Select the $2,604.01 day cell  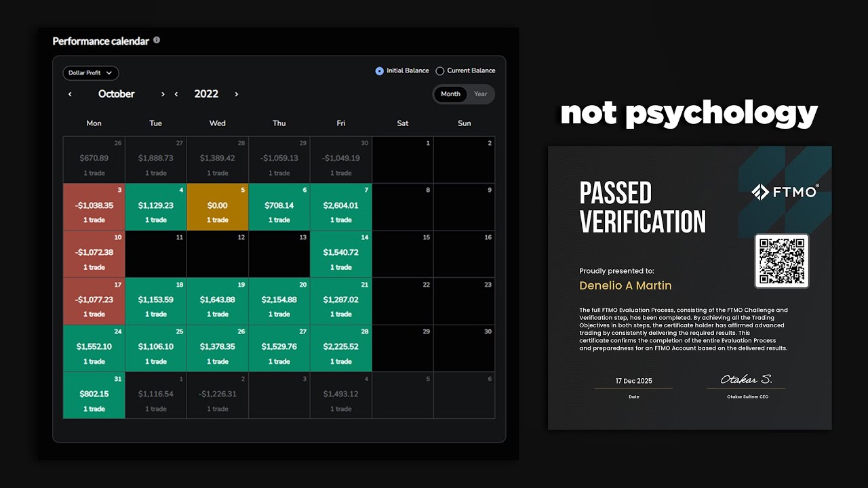tap(341, 207)
